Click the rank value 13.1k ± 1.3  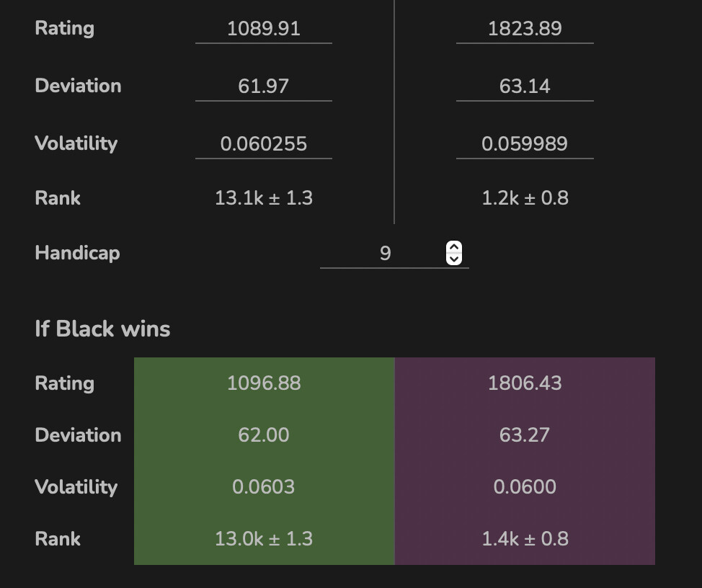[x=264, y=198]
